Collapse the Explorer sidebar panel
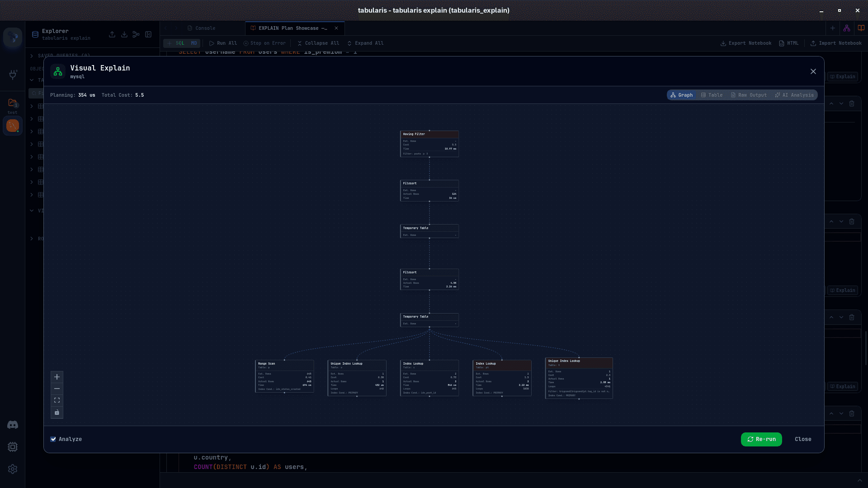The height and width of the screenshot is (488, 868). tap(148, 34)
